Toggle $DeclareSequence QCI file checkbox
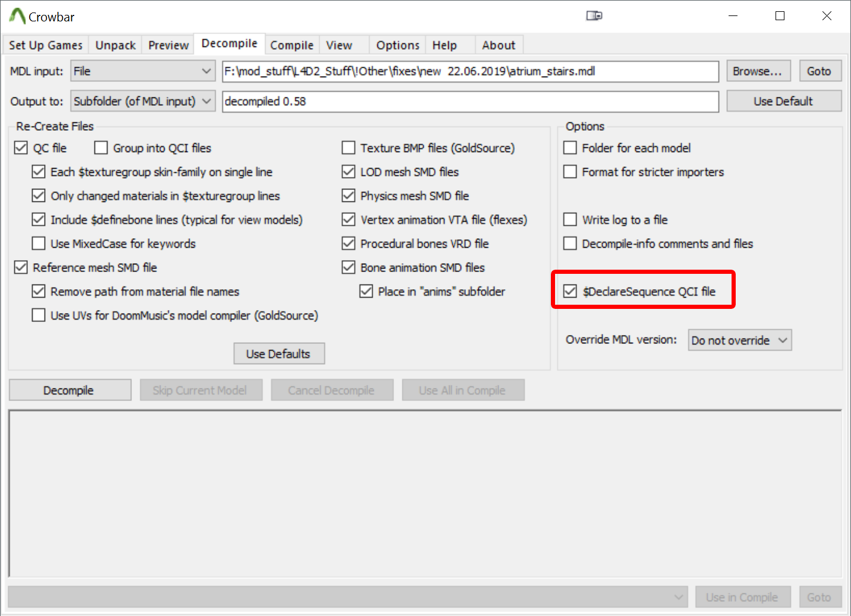 point(570,292)
